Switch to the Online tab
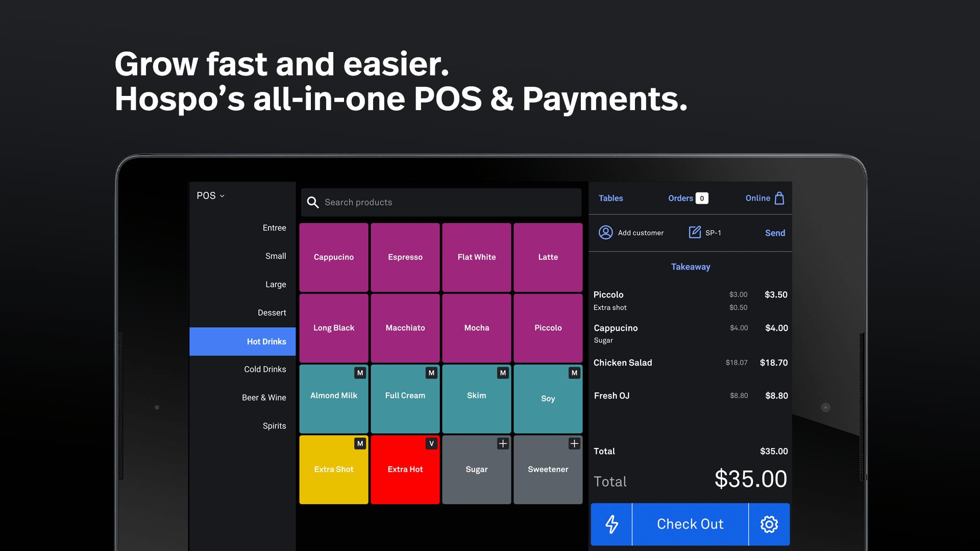The image size is (980, 551). [757, 198]
